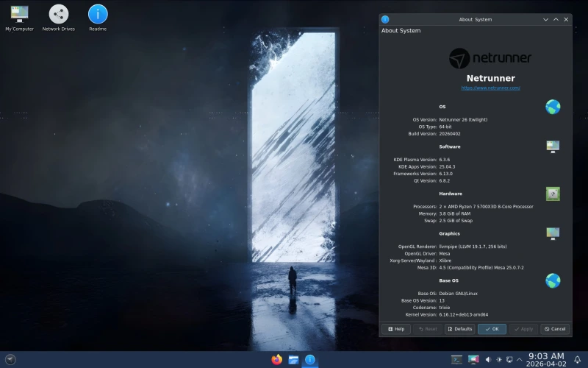
Task: Open the application launcher menu
Action: click(x=10, y=360)
